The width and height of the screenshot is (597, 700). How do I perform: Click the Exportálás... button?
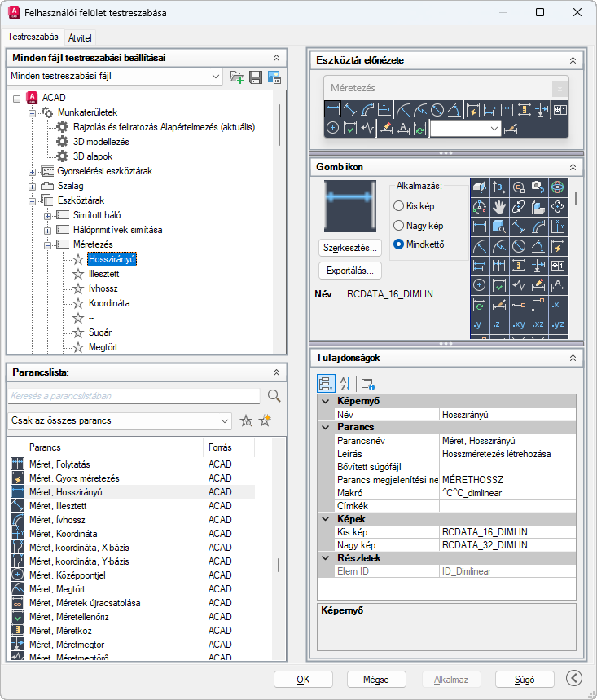pos(350,271)
